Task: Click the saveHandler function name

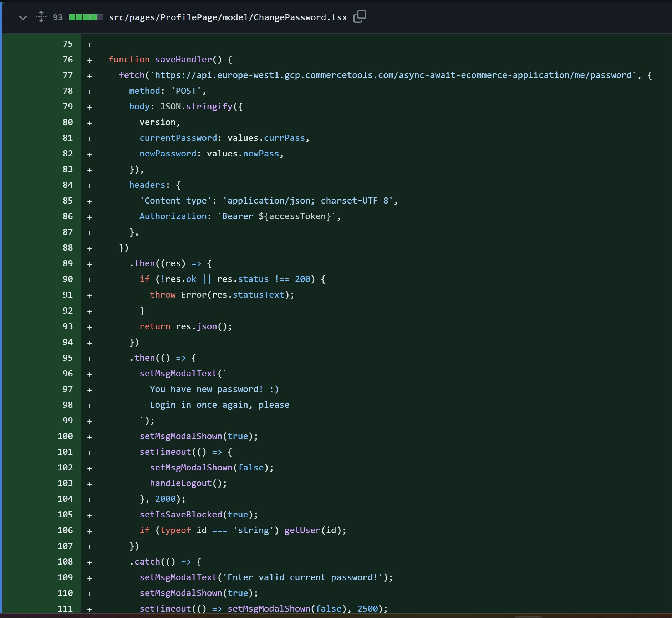Action: point(183,60)
